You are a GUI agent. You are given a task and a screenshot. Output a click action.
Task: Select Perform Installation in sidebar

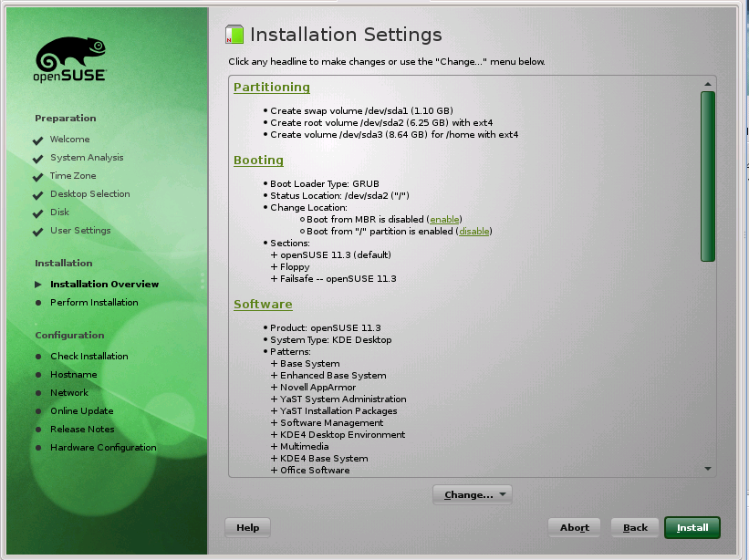[94, 302]
